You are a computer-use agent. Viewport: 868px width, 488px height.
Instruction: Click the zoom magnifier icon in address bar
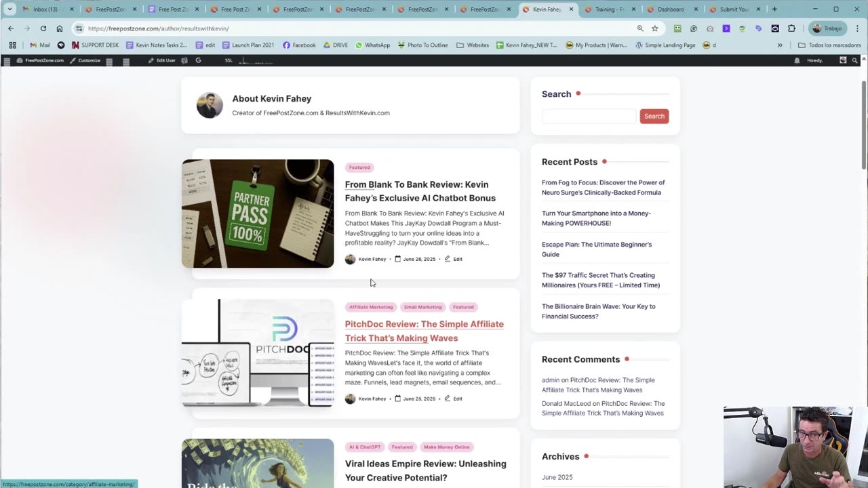coord(640,28)
